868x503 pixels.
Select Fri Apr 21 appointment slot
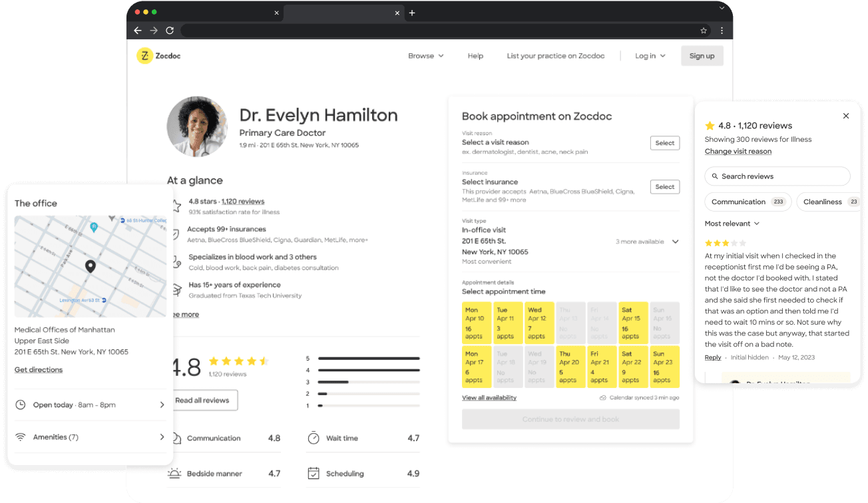(602, 367)
